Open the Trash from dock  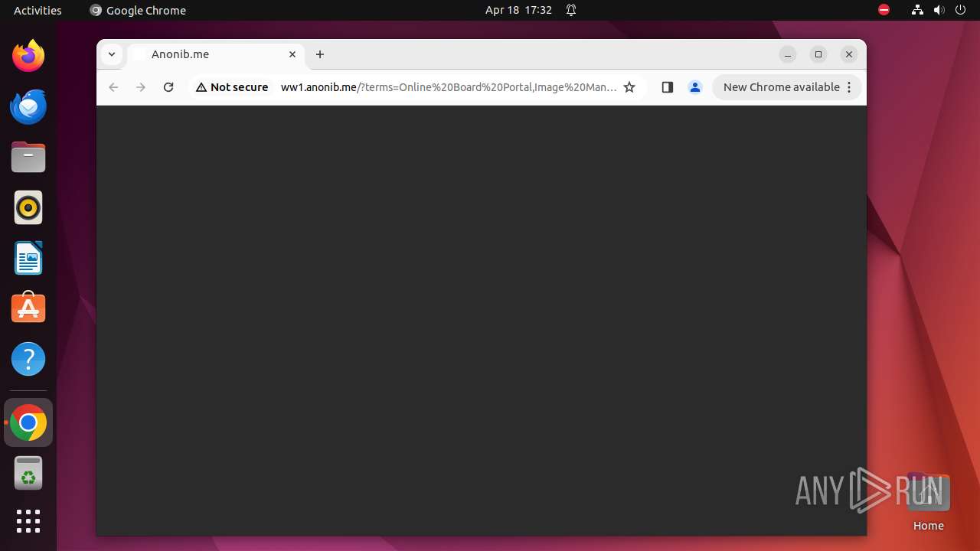28,473
